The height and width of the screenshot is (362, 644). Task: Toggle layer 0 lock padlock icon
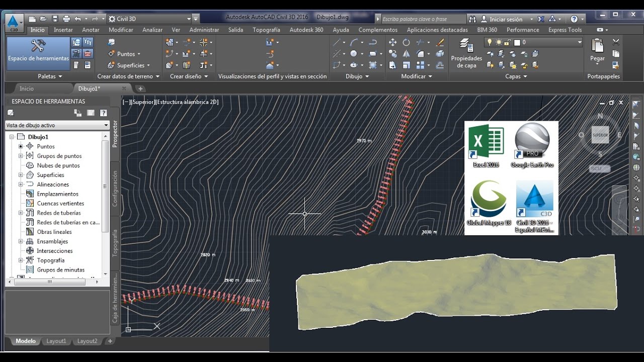coord(507,42)
